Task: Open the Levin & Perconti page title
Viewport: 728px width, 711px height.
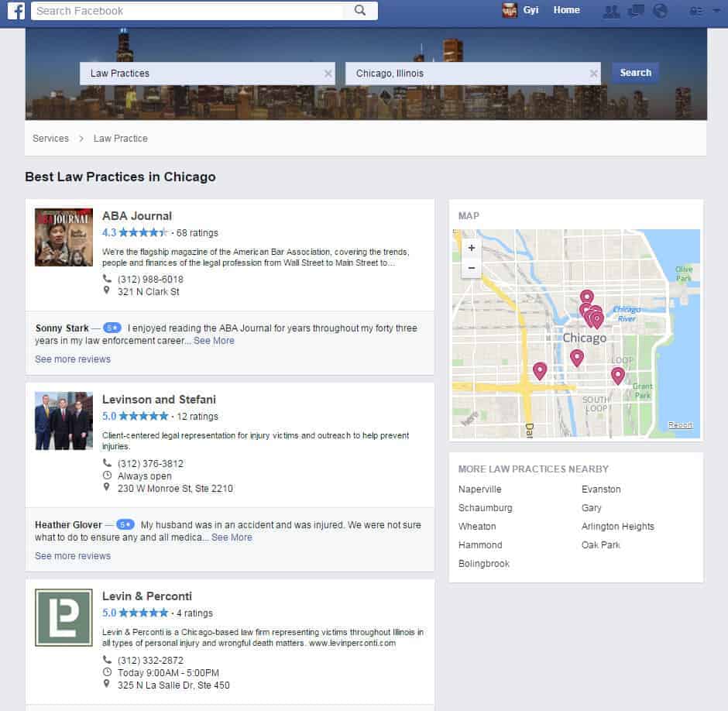Action: pos(146,596)
